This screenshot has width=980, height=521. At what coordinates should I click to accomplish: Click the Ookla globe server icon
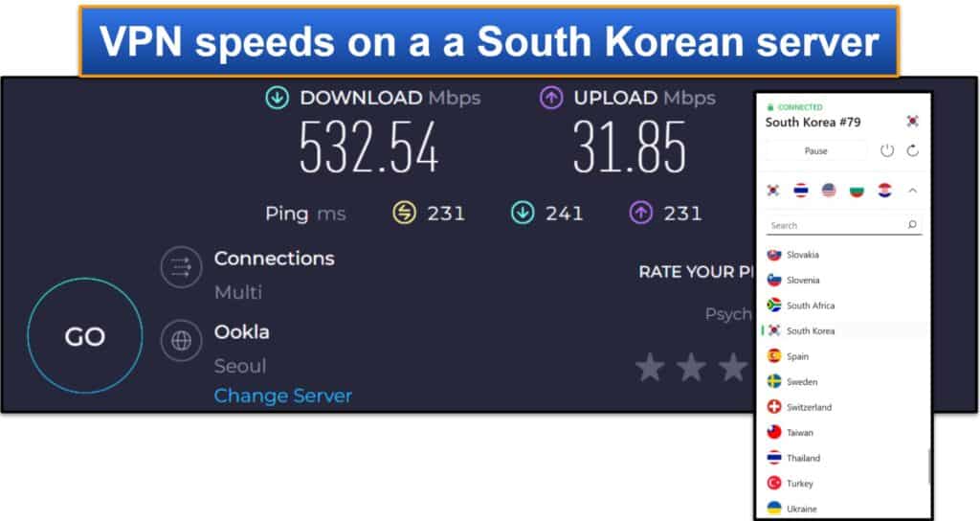pos(181,340)
